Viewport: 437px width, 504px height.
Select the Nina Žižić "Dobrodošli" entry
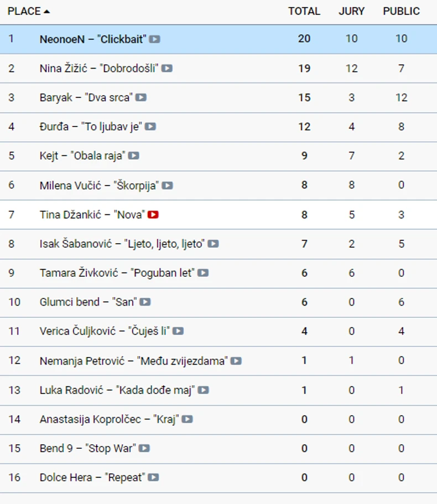(99, 69)
